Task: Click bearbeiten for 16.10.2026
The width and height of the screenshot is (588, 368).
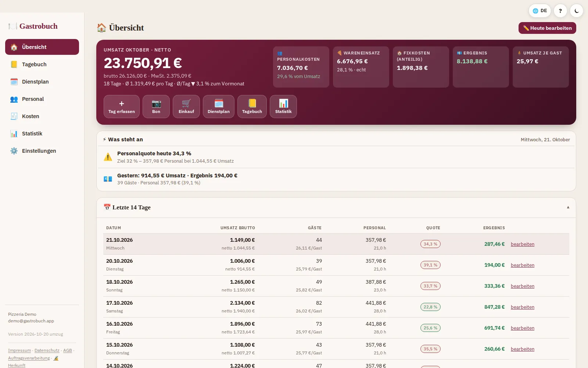Action: tap(523, 328)
